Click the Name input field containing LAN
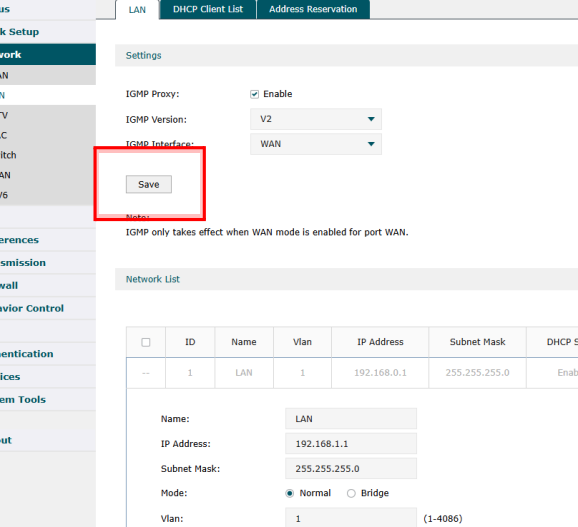578x527 pixels. (351, 419)
